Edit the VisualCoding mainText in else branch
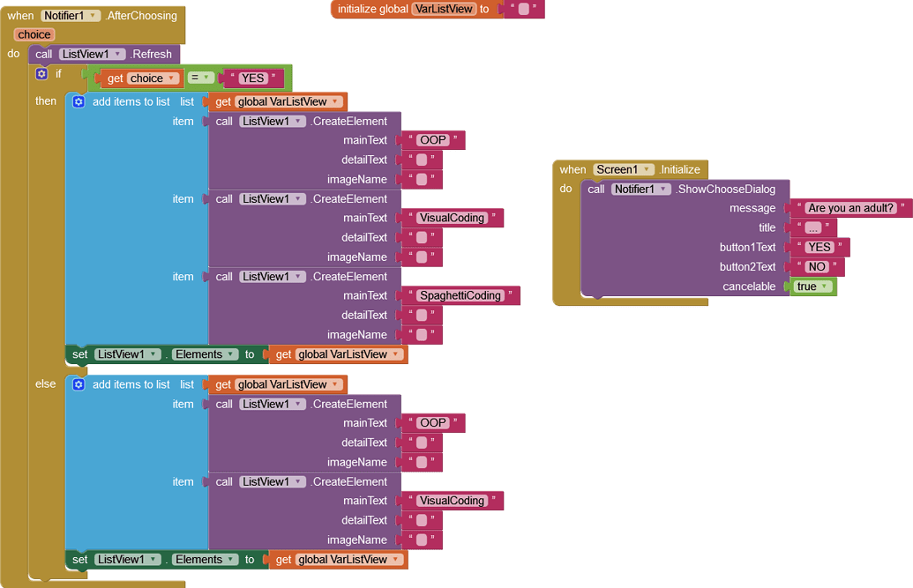The height and width of the screenshot is (588, 913). point(451,500)
